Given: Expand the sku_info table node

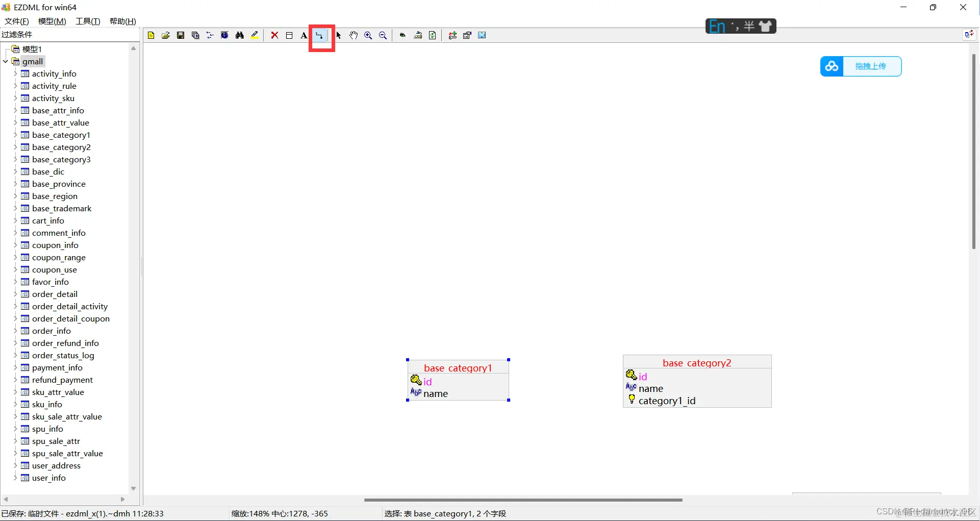Looking at the screenshot, I should point(15,404).
